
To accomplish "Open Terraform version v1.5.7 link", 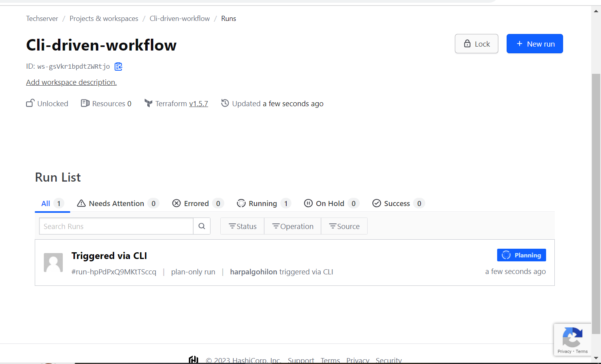I will tap(199, 103).
